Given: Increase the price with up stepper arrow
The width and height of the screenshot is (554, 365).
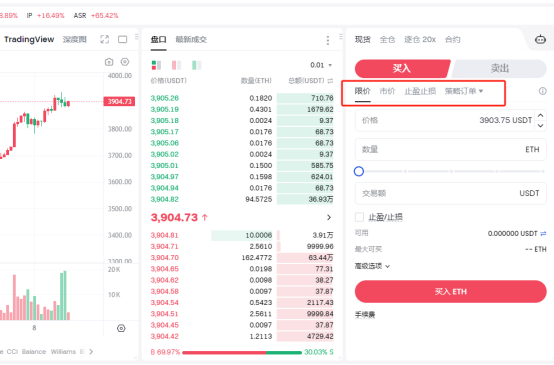Looking at the screenshot, I should click(x=541, y=116).
